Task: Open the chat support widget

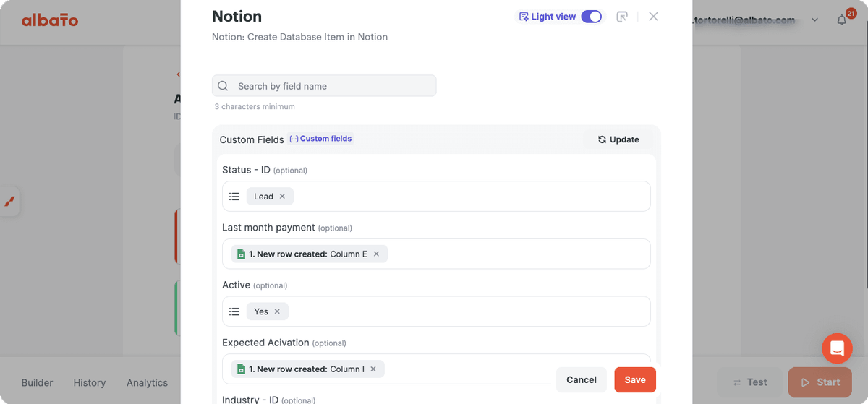Action: [x=837, y=348]
